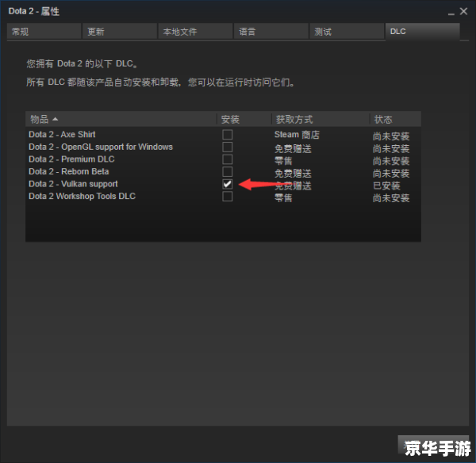Click 零售 in the Workshop Tools DLC row

pos(283,198)
